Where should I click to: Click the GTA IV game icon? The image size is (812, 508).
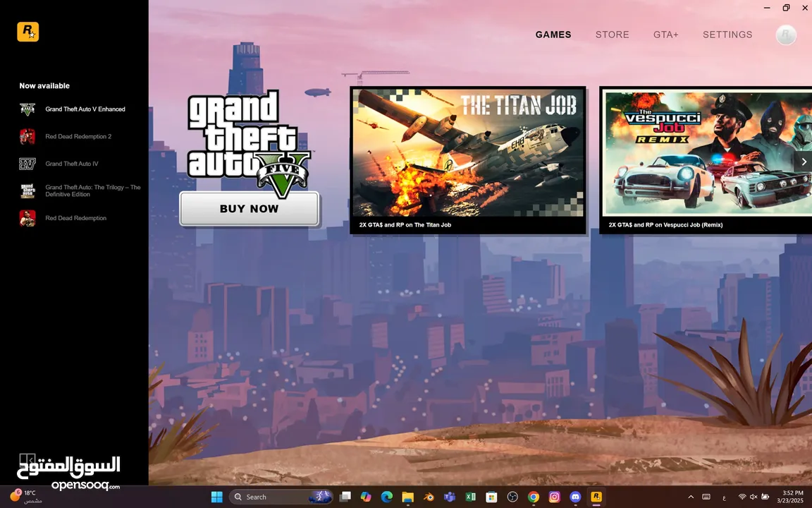(x=27, y=164)
